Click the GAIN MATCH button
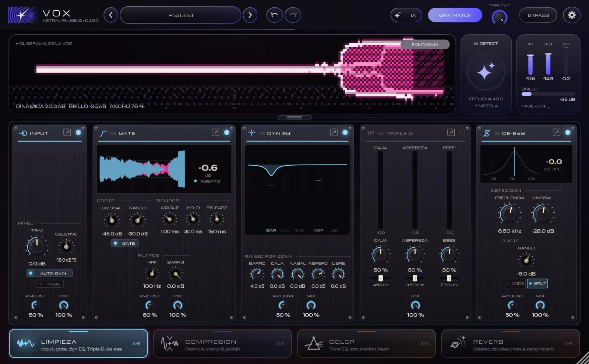This screenshot has height=364, width=589. click(x=455, y=15)
